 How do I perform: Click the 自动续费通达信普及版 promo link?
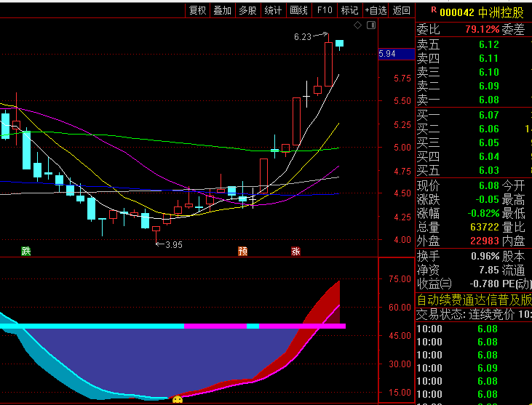(x=473, y=300)
